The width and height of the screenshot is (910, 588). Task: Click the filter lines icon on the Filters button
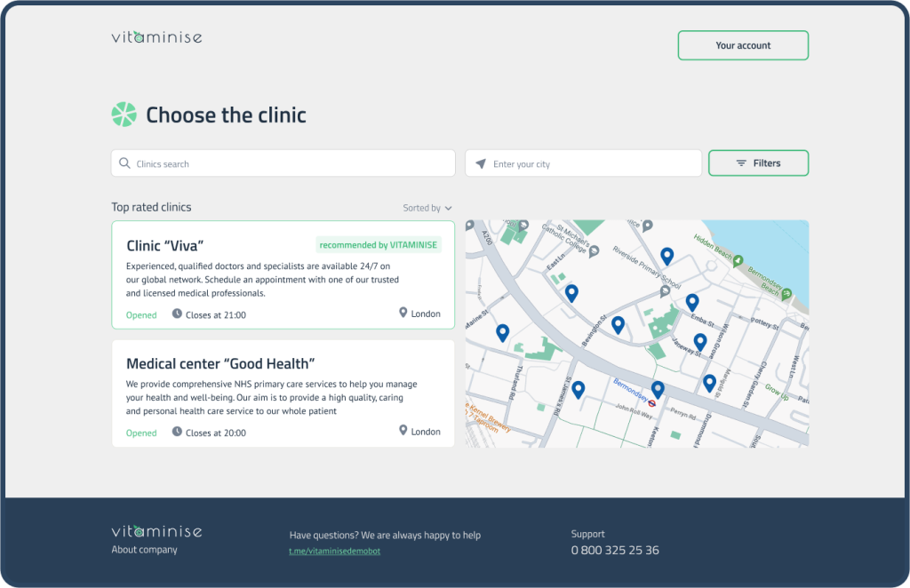click(741, 163)
